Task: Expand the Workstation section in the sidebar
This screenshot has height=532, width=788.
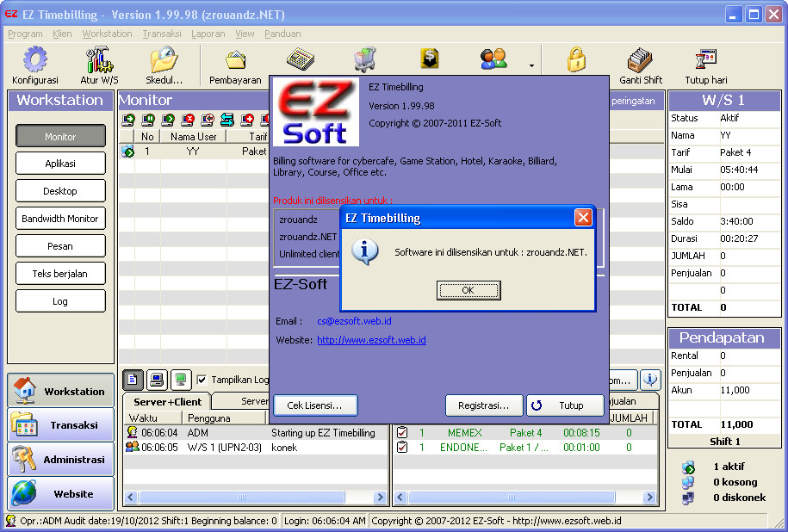Action: [x=60, y=389]
